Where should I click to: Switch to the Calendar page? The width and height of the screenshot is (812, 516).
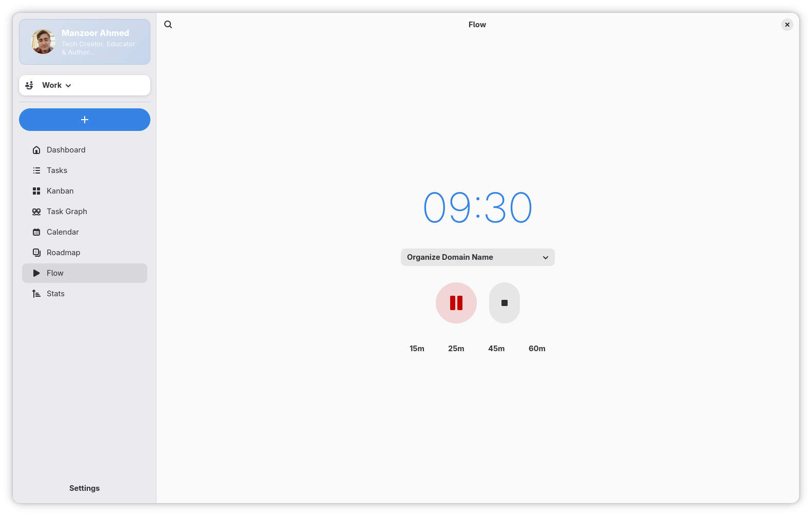click(x=85, y=232)
